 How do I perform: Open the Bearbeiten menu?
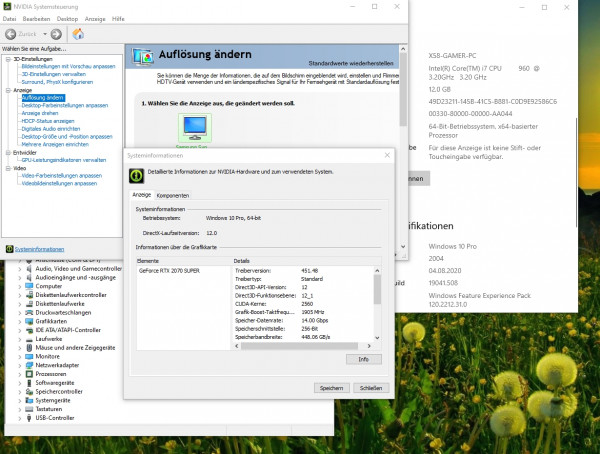36,19
